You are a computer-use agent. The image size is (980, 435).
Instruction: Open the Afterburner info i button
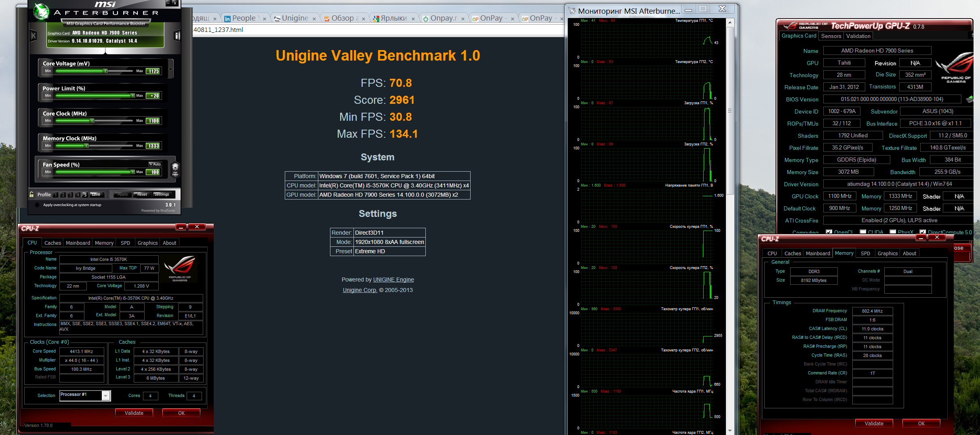click(x=177, y=36)
